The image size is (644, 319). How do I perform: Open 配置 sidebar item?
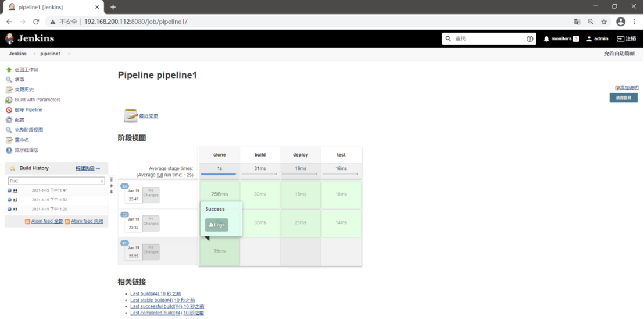pos(19,120)
